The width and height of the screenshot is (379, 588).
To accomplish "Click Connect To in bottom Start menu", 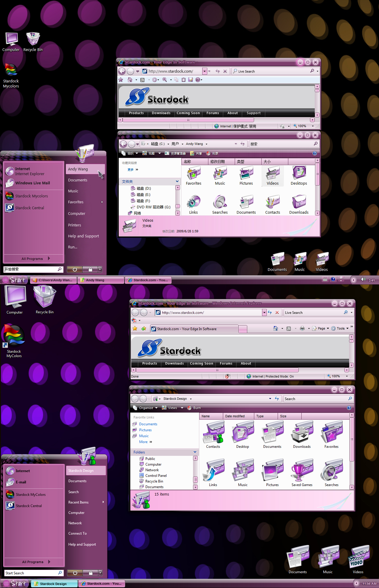I will [78, 533].
